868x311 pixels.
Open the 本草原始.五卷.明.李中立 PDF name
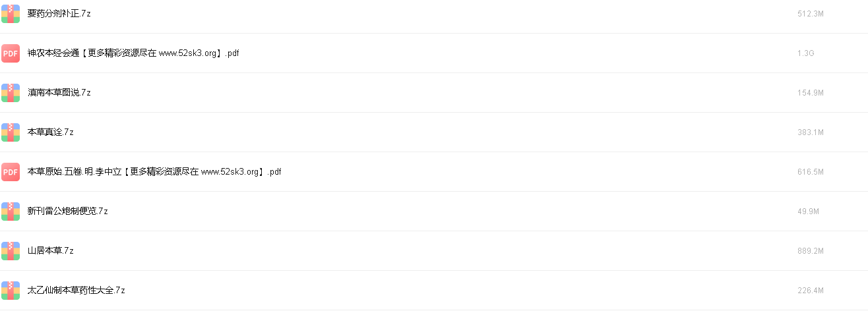[x=155, y=172]
